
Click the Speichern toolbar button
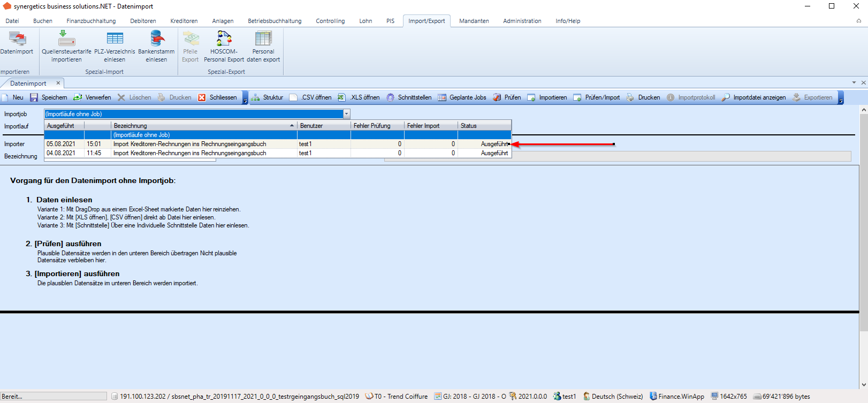click(49, 97)
